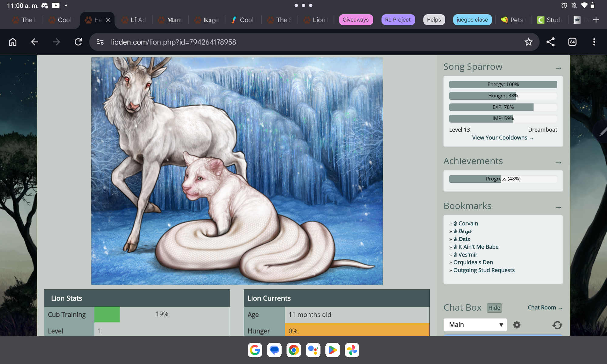This screenshot has height=364, width=607.
Task: Reload the page
Action: pyautogui.click(x=78, y=42)
